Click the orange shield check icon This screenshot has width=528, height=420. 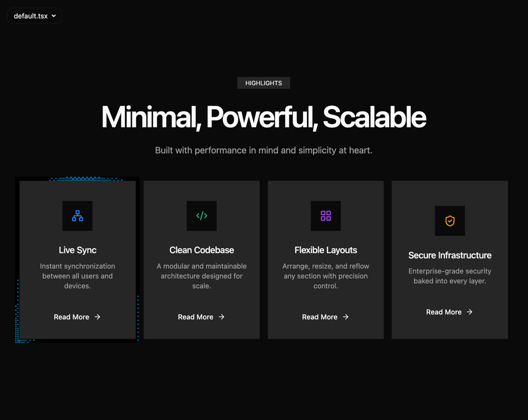point(450,221)
